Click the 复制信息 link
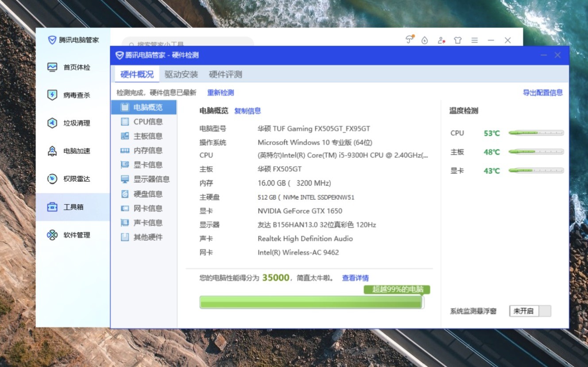This screenshot has width=588, height=367. [x=248, y=111]
